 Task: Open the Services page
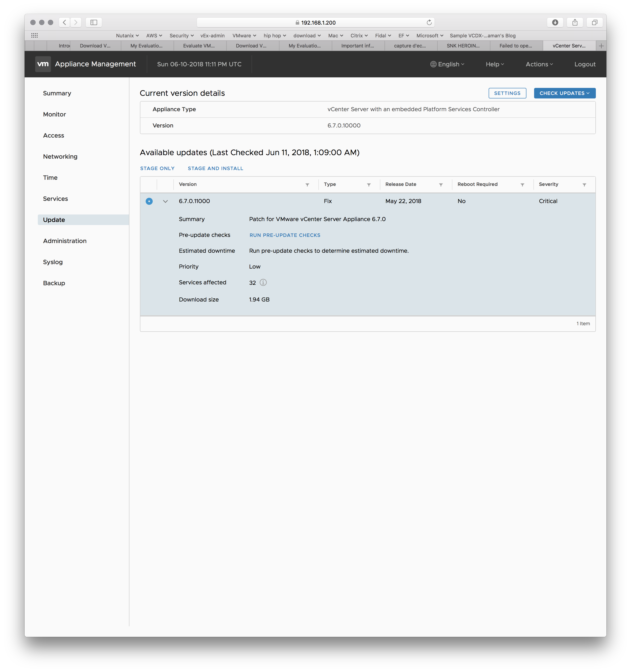point(55,199)
